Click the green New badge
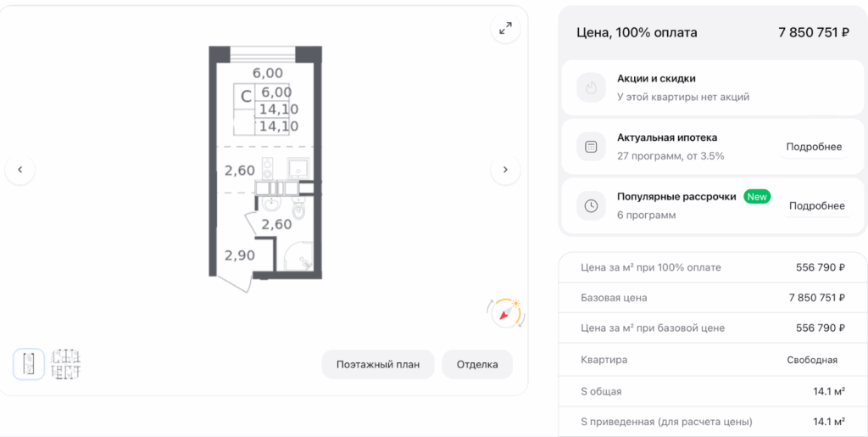 [757, 197]
